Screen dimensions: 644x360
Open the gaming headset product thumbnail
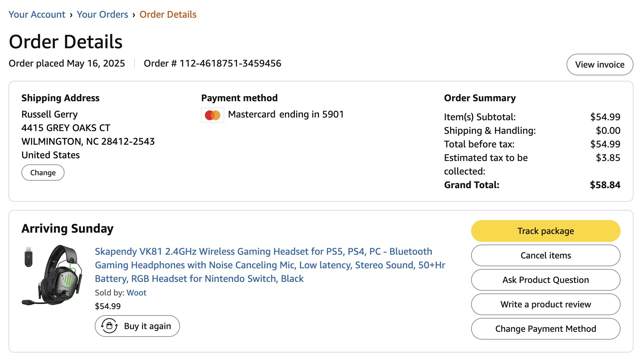[x=52, y=275]
